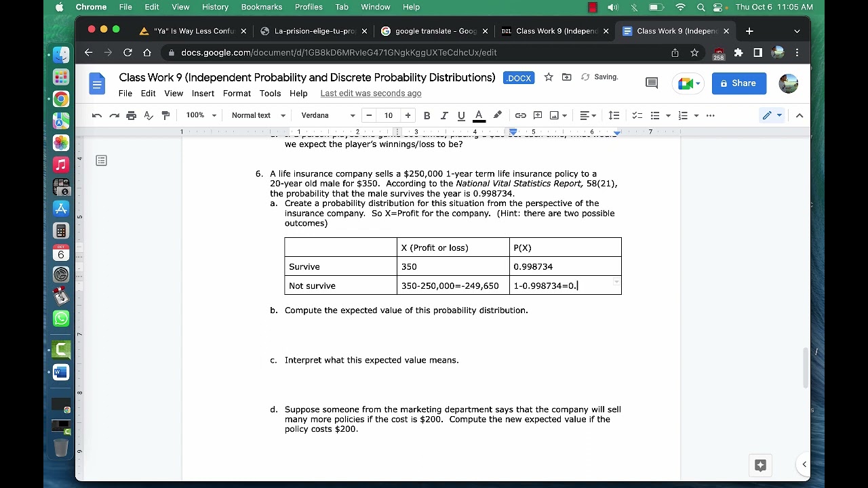The width and height of the screenshot is (868, 488).
Task: Show more toolbar options (three dots)
Action: [x=710, y=115]
